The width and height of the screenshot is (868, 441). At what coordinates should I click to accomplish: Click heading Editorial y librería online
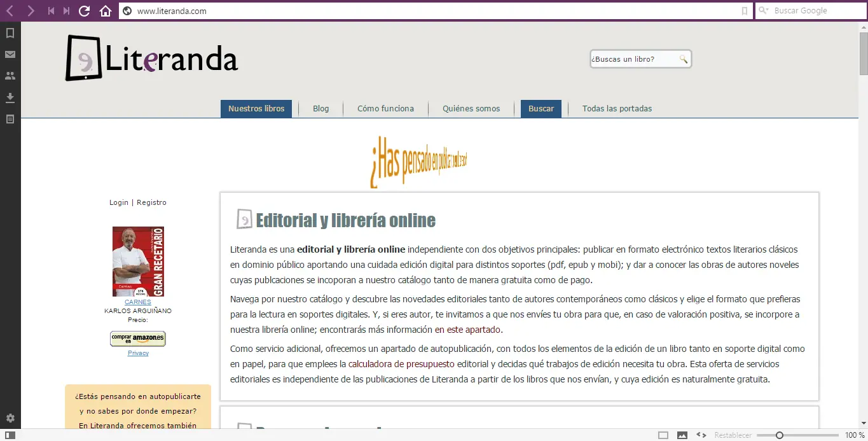[346, 220]
